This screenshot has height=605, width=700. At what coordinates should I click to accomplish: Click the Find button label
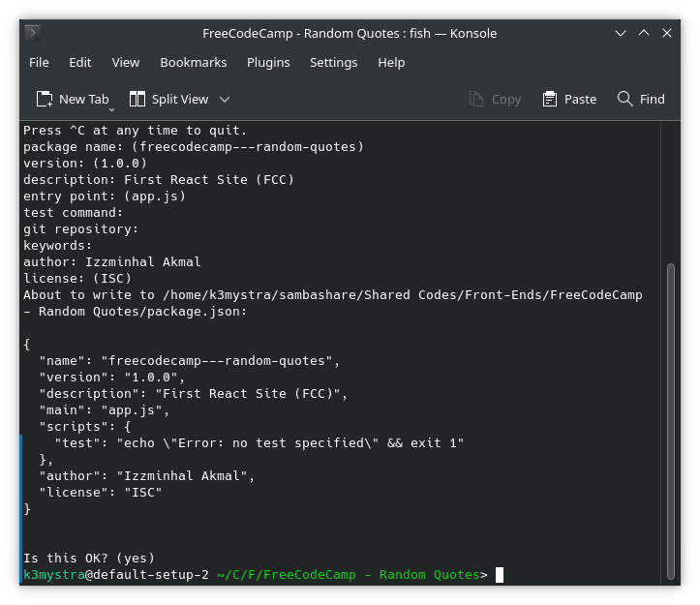tap(653, 99)
